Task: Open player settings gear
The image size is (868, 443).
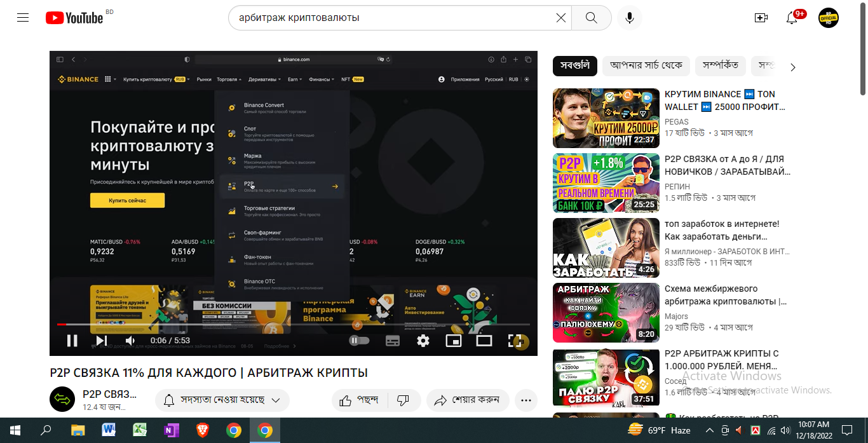Action: [x=423, y=341]
